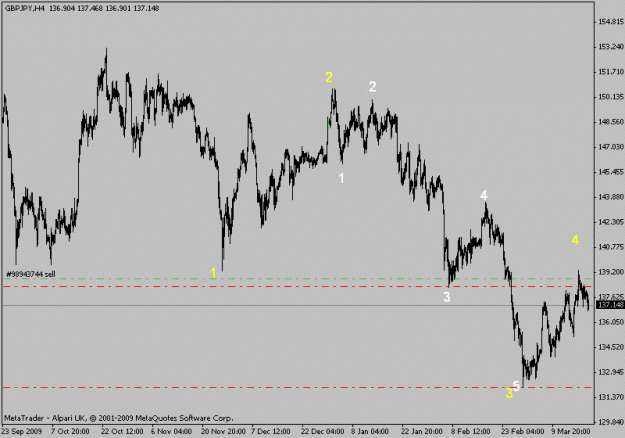The width and height of the screenshot is (625, 438).
Task: Click the '8 Feb 12:00' time axis label
Action: tap(470, 431)
